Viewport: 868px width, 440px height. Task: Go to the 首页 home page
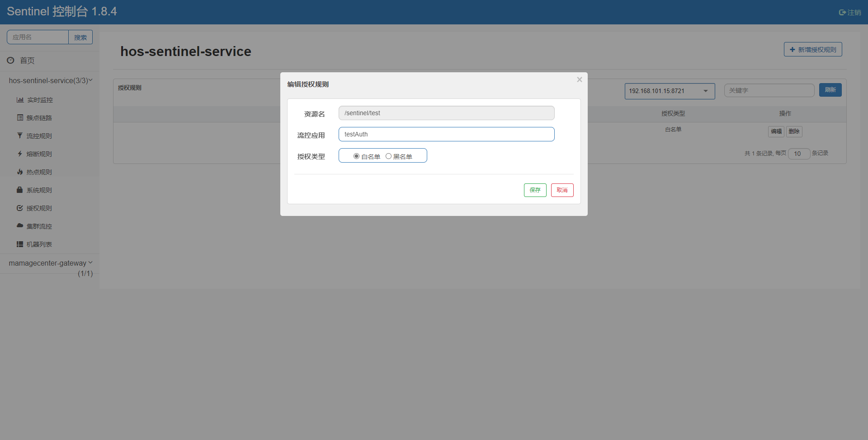click(27, 60)
